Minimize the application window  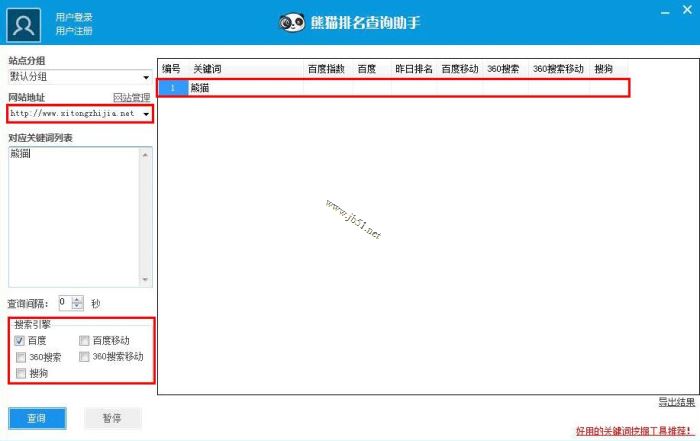coord(665,12)
